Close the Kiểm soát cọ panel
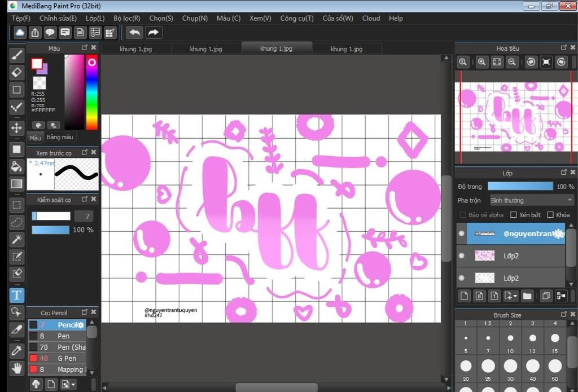578x392 pixels. coord(94,199)
